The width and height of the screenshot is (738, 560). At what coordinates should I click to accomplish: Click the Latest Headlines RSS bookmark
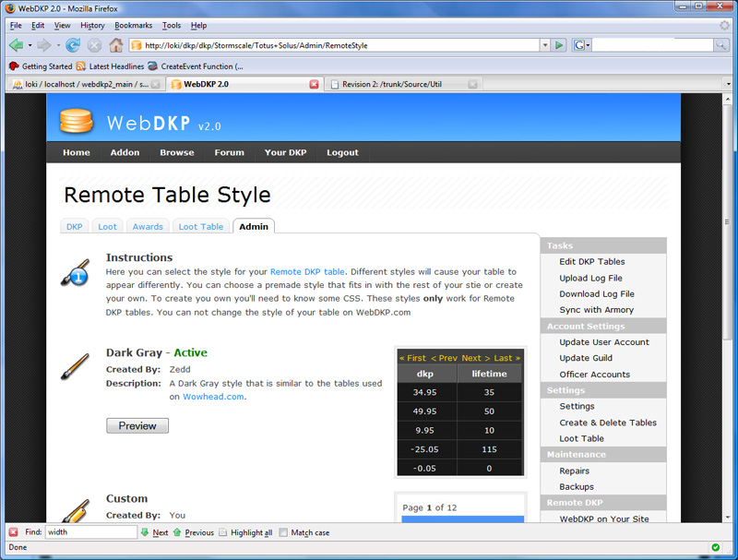click(110, 66)
